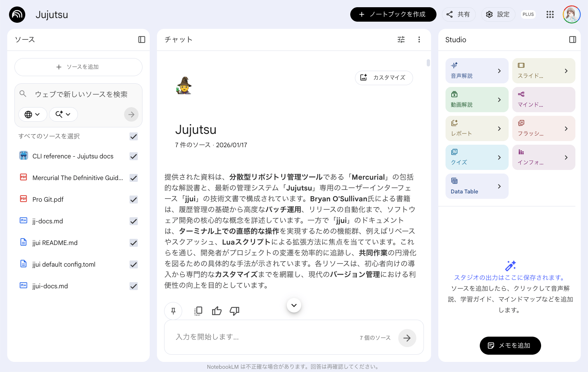Pin the summary response as a note
Viewport: 588px width, 372px height.
pyautogui.click(x=173, y=311)
